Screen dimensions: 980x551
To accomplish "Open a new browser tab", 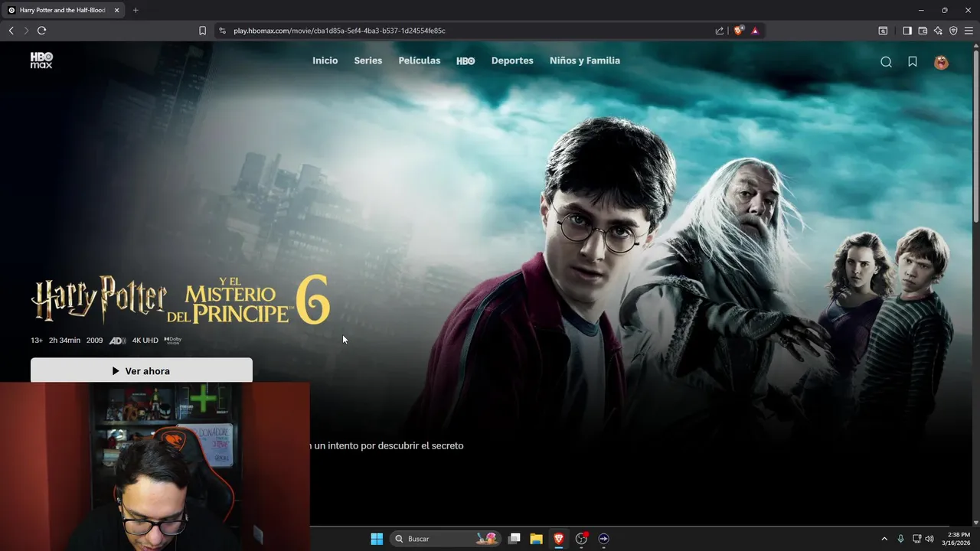I will tap(136, 10).
